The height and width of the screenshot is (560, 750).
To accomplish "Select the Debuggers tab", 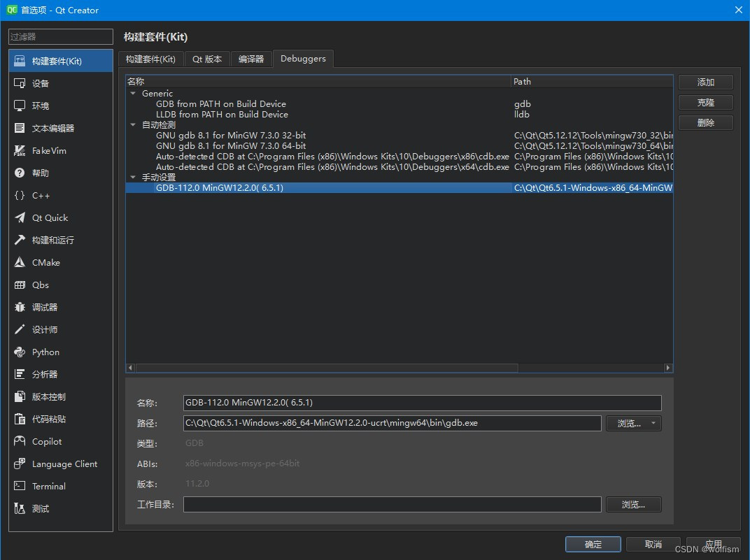I will click(x=303, y=58).
